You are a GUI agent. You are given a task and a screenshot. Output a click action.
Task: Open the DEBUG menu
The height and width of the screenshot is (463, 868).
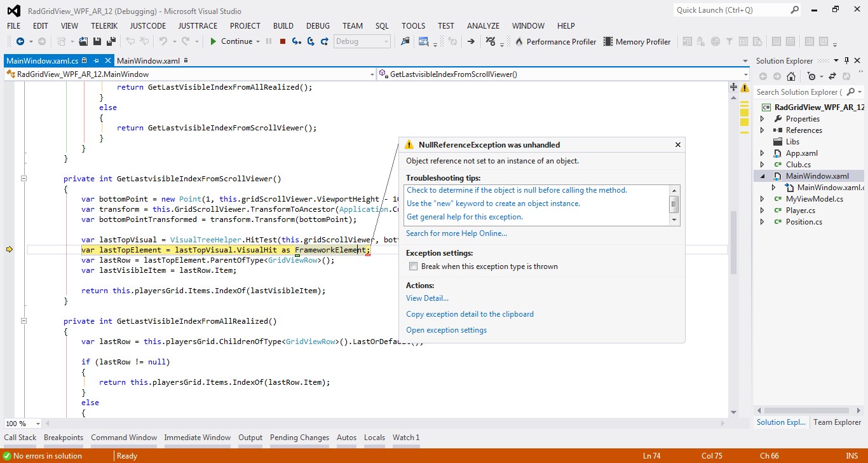click(318, 26)
